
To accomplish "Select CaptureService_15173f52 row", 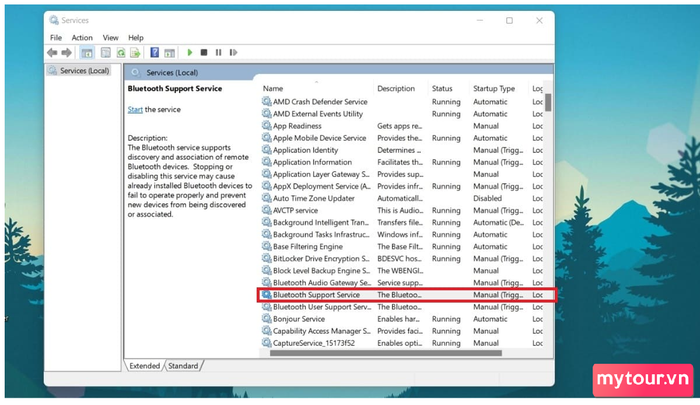I will (402, 343).
